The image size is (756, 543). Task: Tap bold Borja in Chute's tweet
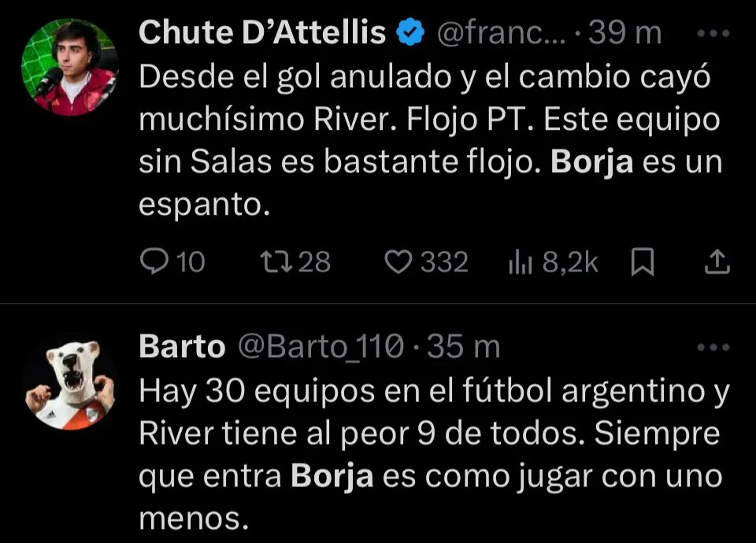pyautogui.click(x=592, y=163)
